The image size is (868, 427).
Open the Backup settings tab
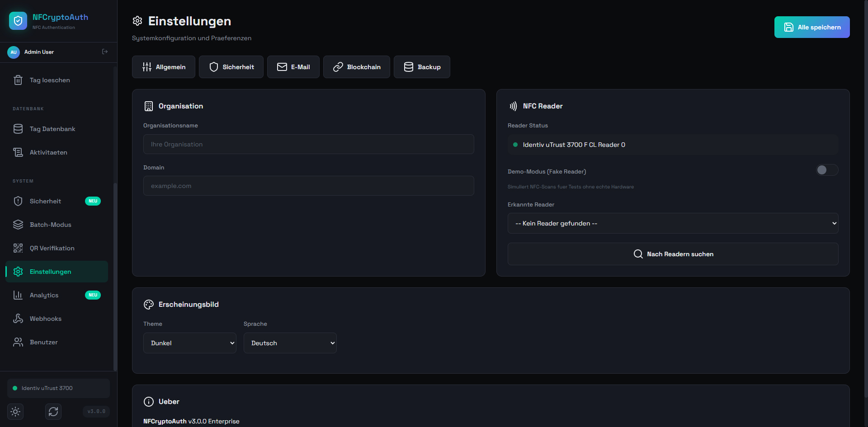click(422, 67)
